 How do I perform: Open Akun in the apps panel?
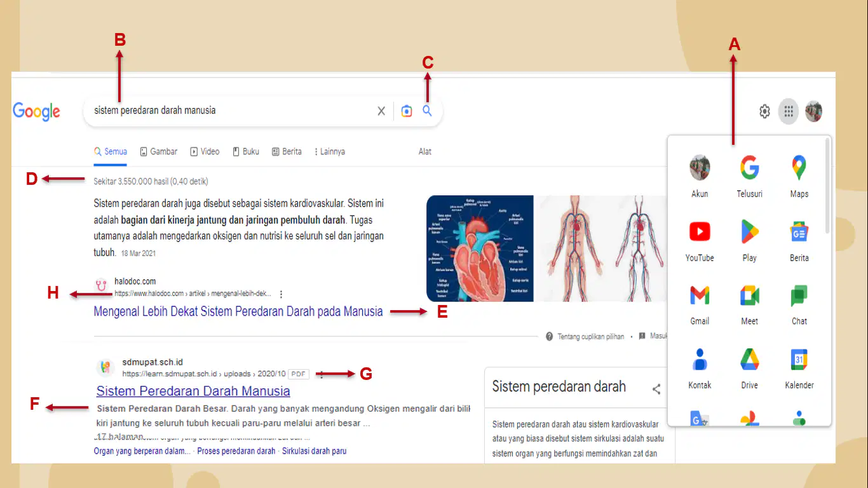pos(700,176)
